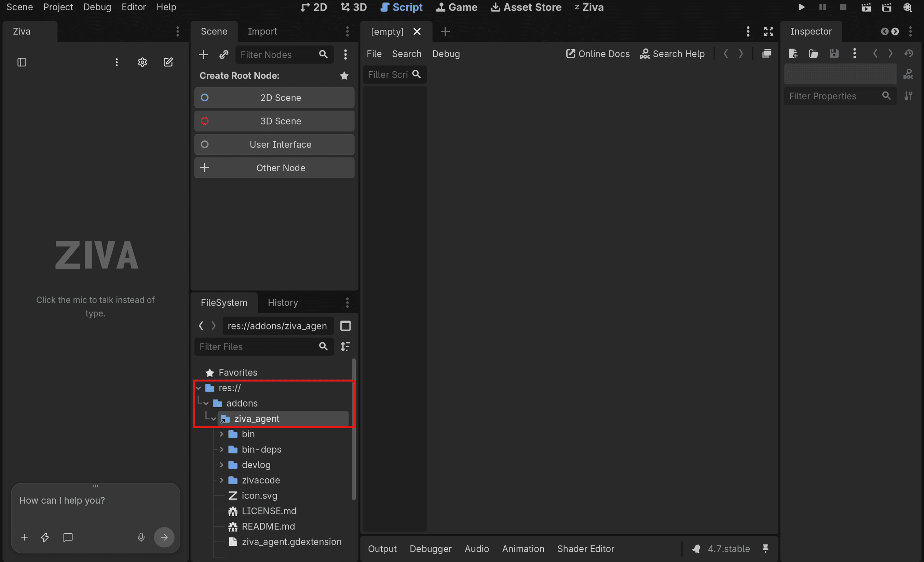
Task: Click the chat bubble icon in Ziva input
Action: [68, 537]
